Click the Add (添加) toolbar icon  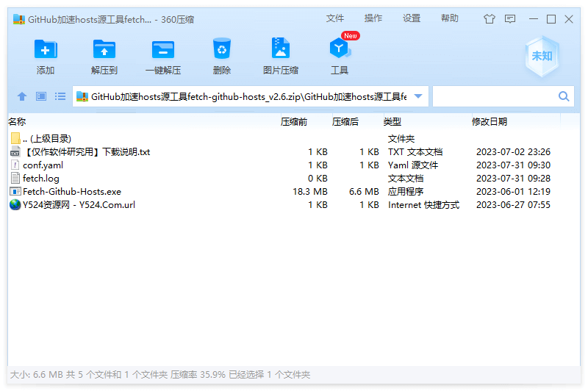[46, 49]
